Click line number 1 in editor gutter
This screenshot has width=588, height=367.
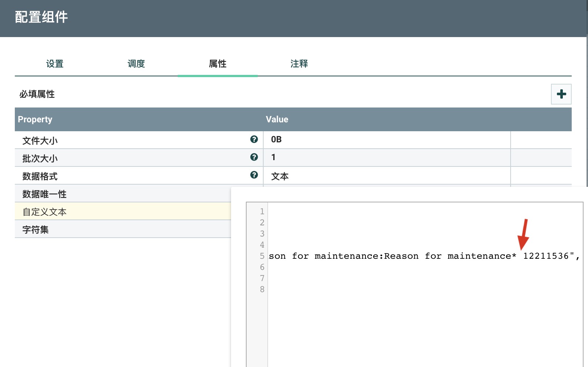coord(262,212)
